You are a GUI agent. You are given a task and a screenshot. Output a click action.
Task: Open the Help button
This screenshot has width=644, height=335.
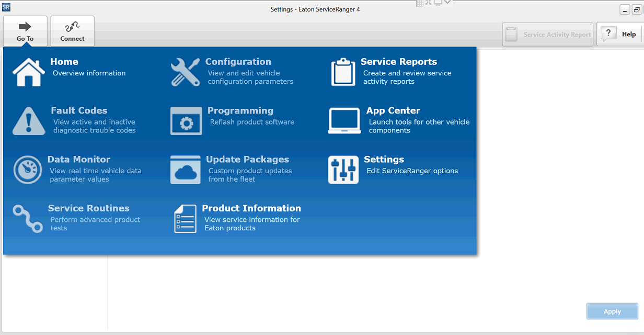pos(619,35)
